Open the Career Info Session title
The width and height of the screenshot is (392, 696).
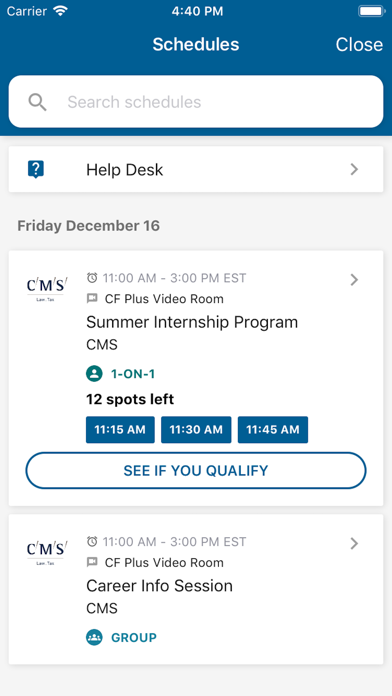(159, 586)
